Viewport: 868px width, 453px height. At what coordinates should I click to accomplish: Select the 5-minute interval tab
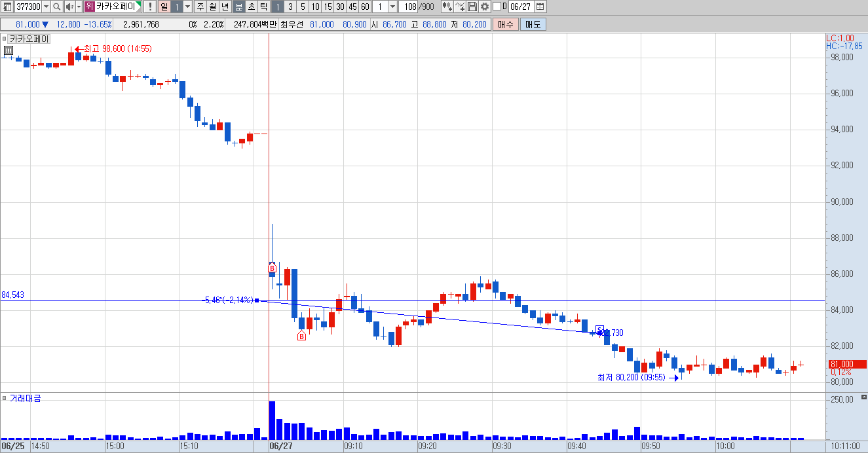[x=303, y=7]
